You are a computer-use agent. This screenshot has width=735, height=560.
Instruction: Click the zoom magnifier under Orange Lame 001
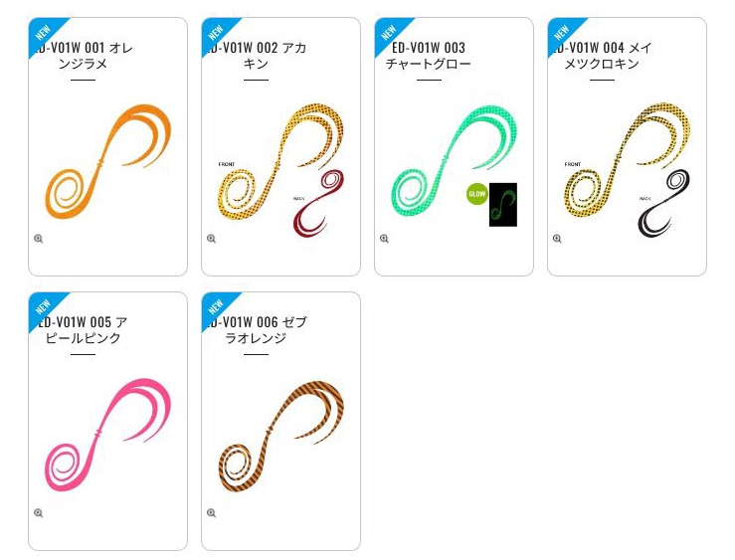point(39,239)
